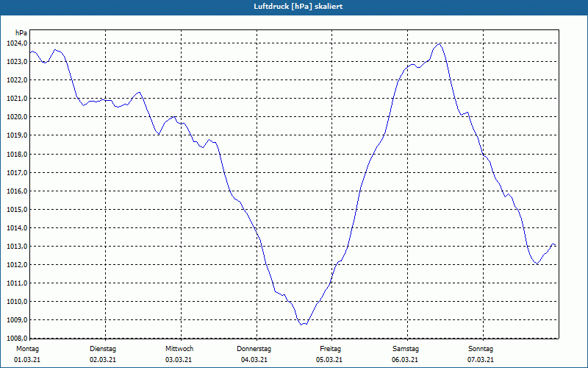Image resolution: width=588 pixels, height=368 pixels.
Task: Click the 1023,0 axis value
Action: click(17, 62)
